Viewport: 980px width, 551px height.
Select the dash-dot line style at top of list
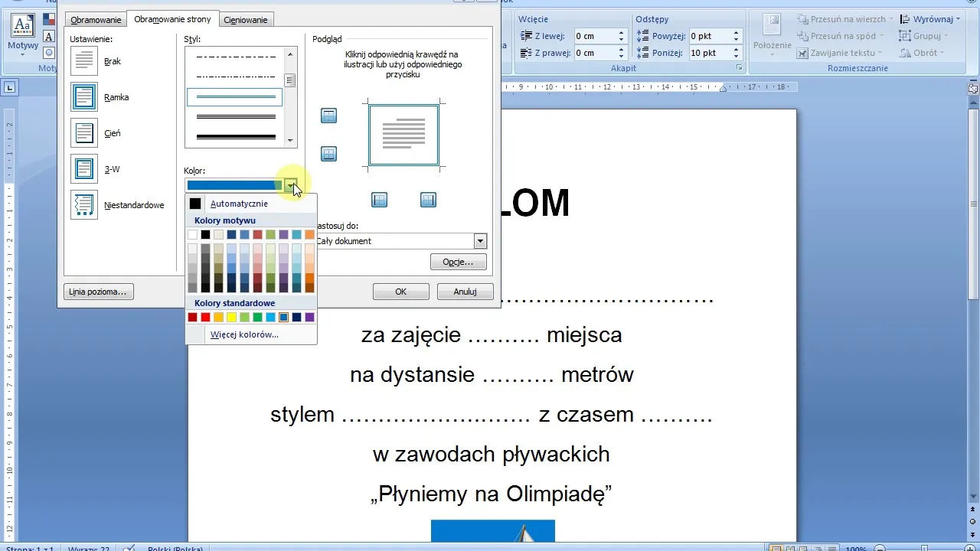[x=236, y=57]
